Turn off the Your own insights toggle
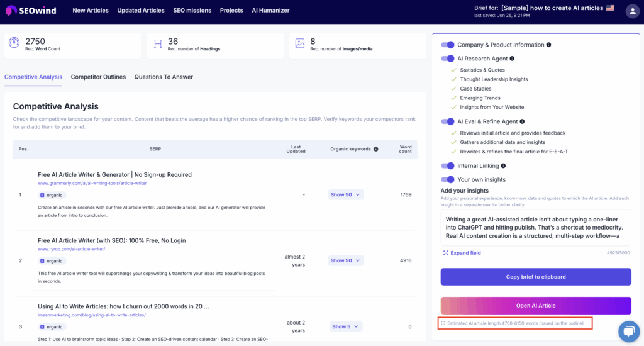Image resolution: width=644 pixels, height=346 pixels. coord(448,180)
